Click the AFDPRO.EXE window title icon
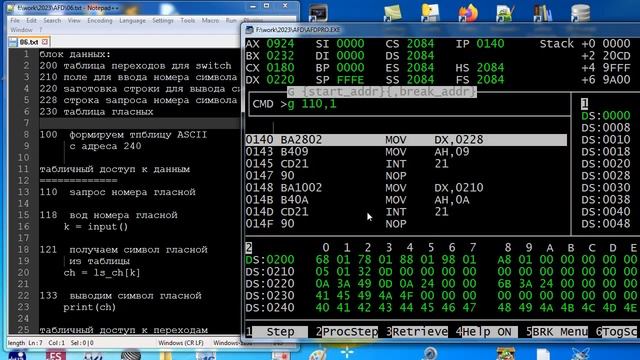 pos(249,30)
